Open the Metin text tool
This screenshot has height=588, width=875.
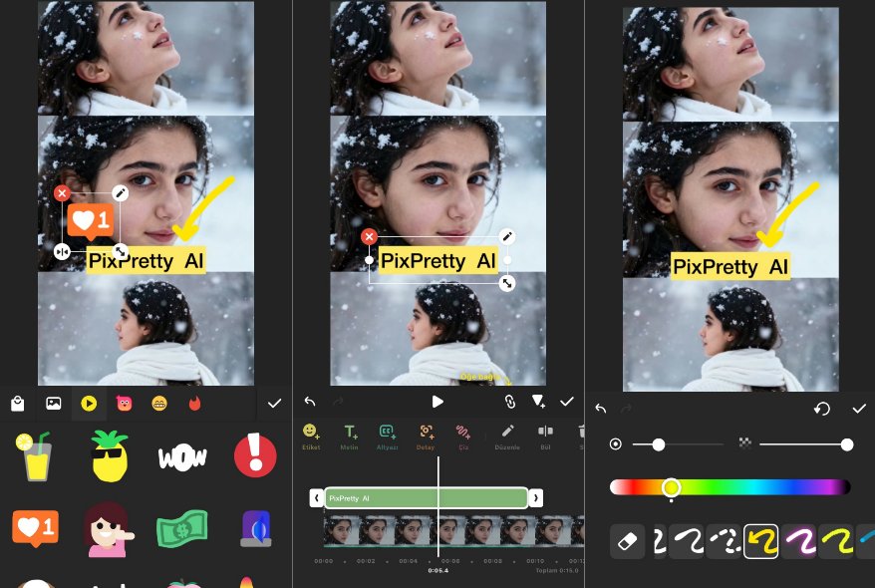coord(351,436)
